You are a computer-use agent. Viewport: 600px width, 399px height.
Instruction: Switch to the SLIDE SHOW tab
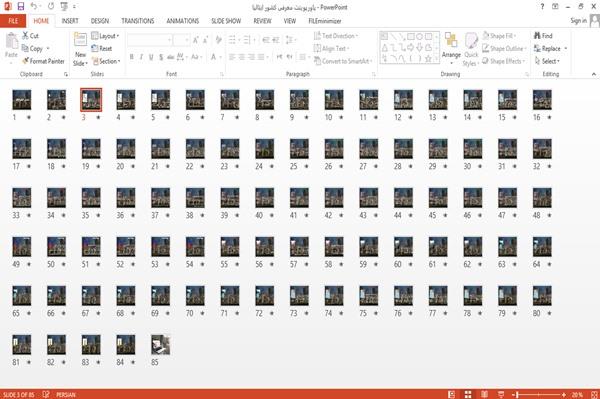[x=226, y=21]
